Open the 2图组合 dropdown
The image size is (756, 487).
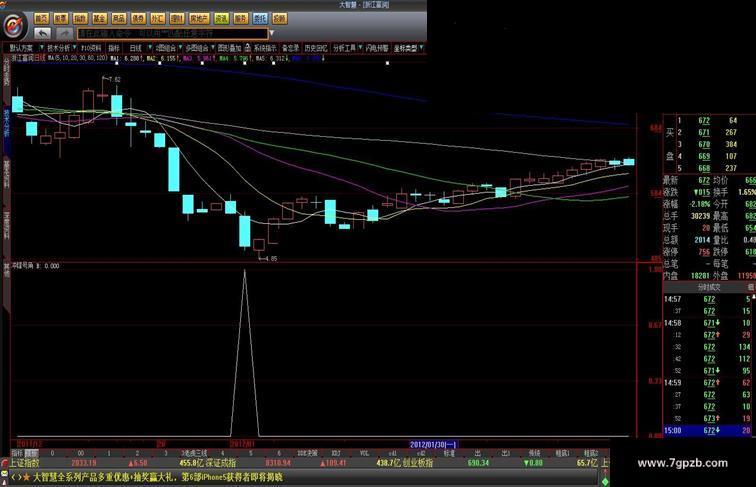coord(168,48)
